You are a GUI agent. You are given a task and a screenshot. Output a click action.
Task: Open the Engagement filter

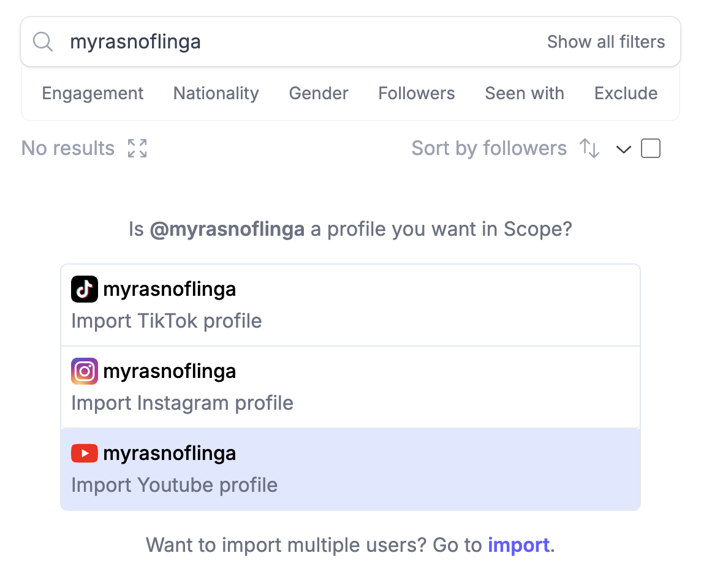point(93,93)
